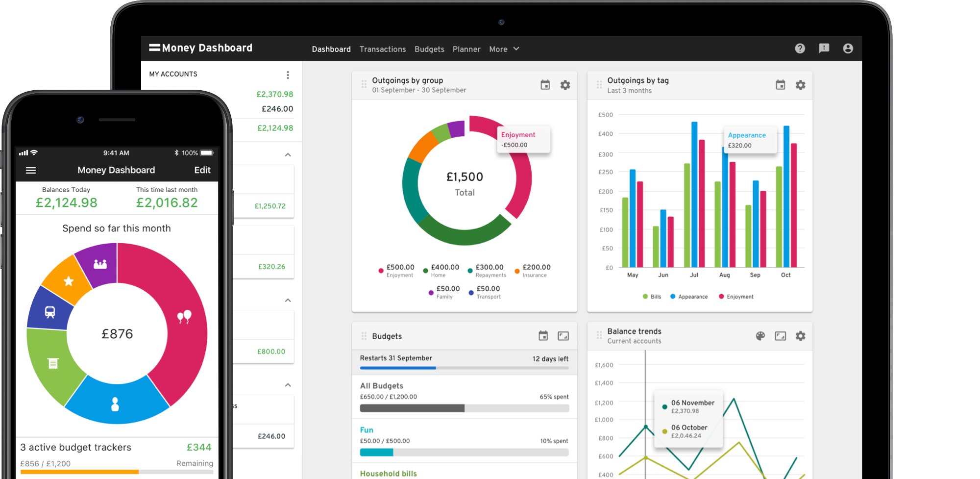Click Restarts 31 September progress bar
Viewport: 980px width, 479px height.
coord(465,368)
